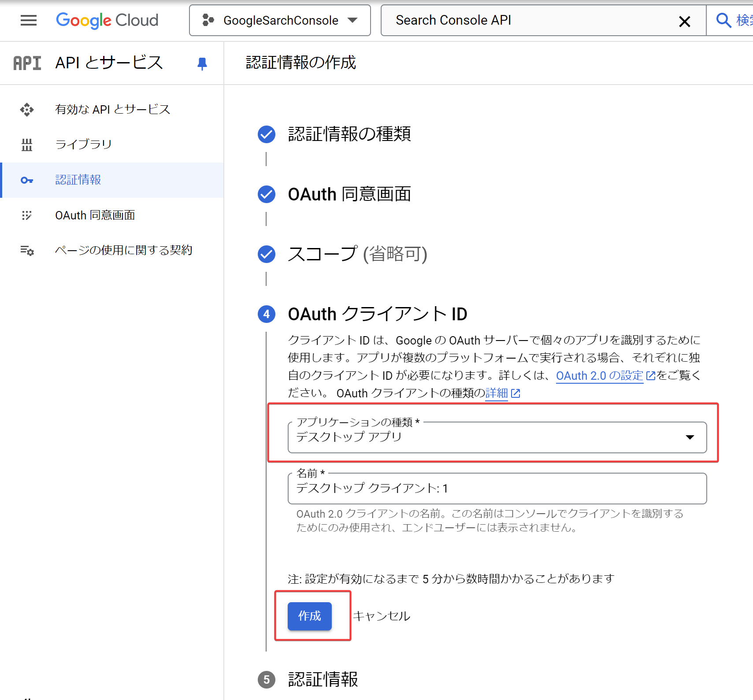Open 有効な API とサービス menu item
Viewport: 753px width, 700px height.
coord(112,109)
